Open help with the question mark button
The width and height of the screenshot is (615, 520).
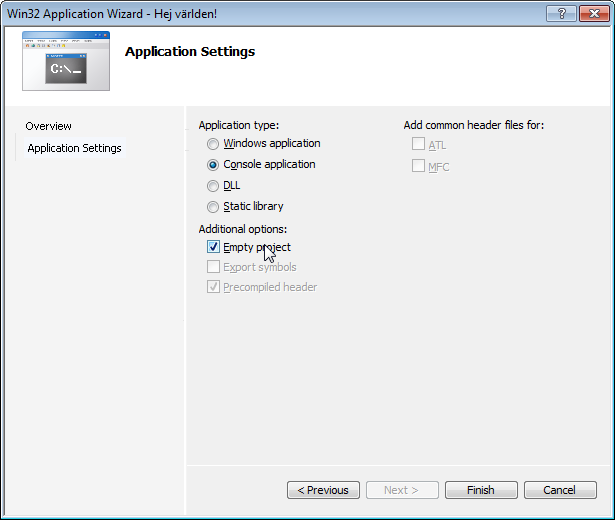(x=561, y=14)
